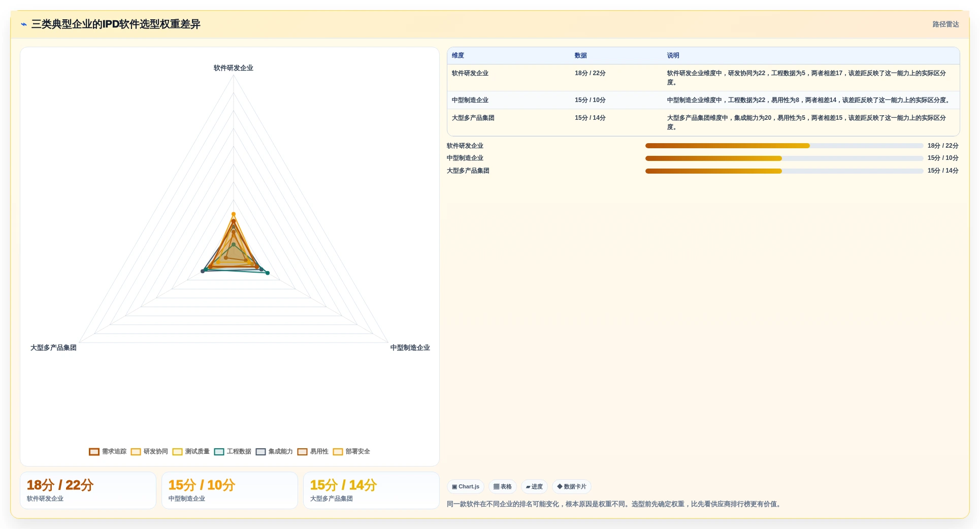Click the 15分 / 10分 table data cell
Image resolution: width=980 pixels, height=529 pixels.
590,100
